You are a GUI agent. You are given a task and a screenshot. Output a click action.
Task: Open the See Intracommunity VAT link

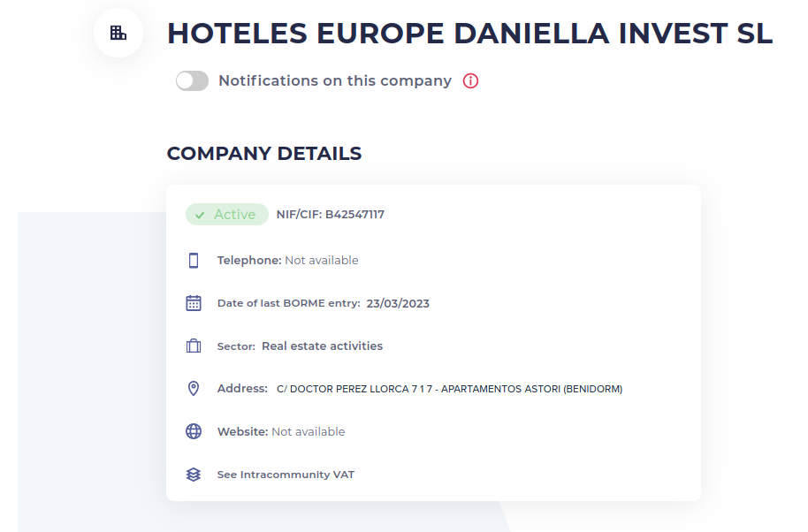pyautogui.click(x=286, y=474)
